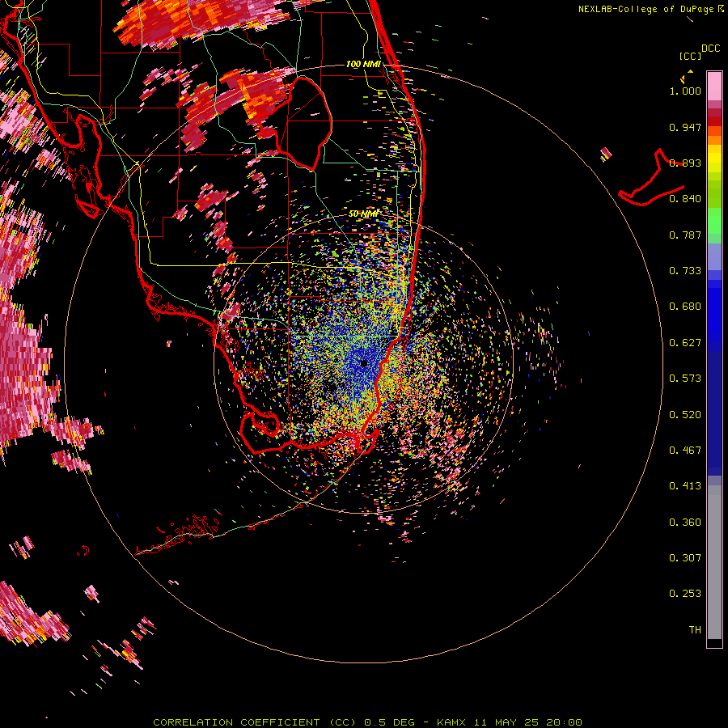This screenshot has height=728, width=728.
Task: Click the 100 NMI range ring label
Action: click(x=363, y=64)
